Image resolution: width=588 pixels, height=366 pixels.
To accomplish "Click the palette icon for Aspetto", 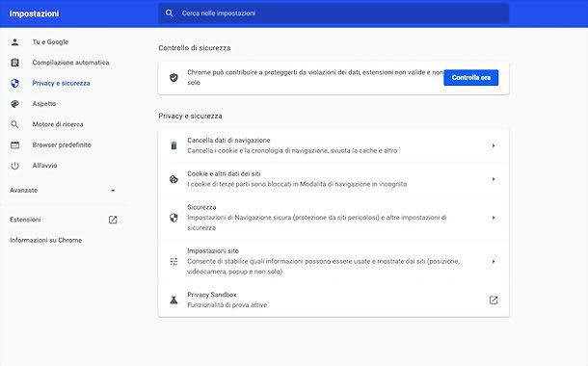I will click(14, 104).
